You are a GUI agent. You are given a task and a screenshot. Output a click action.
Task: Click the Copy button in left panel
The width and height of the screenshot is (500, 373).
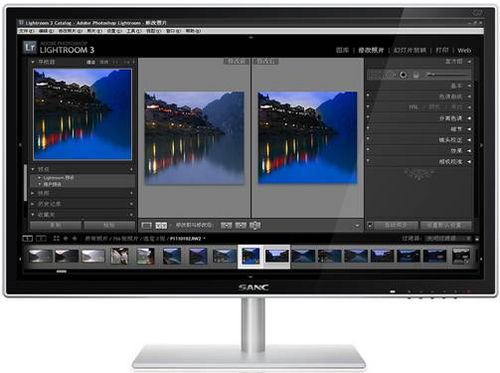[x=56, y=225]
